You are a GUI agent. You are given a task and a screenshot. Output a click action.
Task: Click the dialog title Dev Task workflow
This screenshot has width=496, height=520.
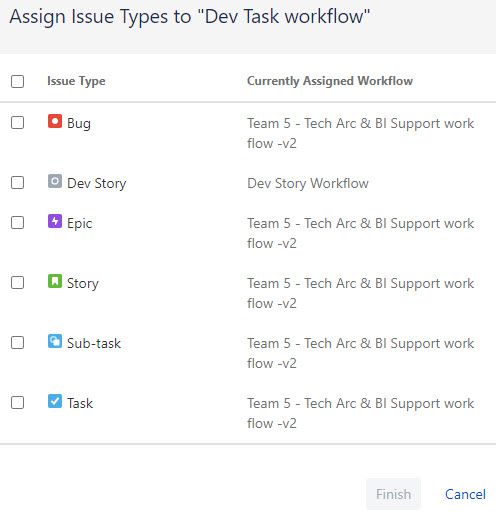coord(190,17)
